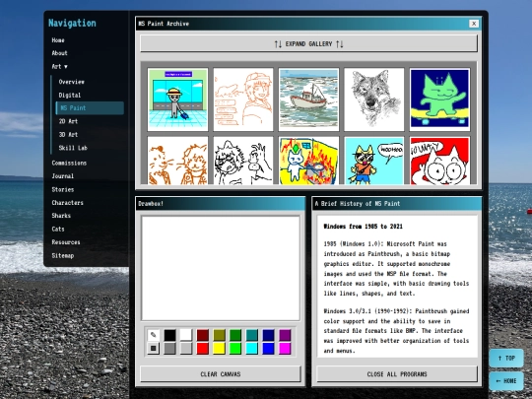Select Digital under Art
The width and height of the screenshot is (532, 399).
pyautogui.click(x=70, y=95)
